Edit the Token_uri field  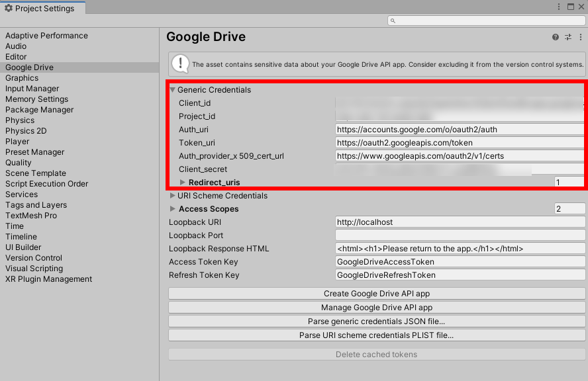pos(460,143)
